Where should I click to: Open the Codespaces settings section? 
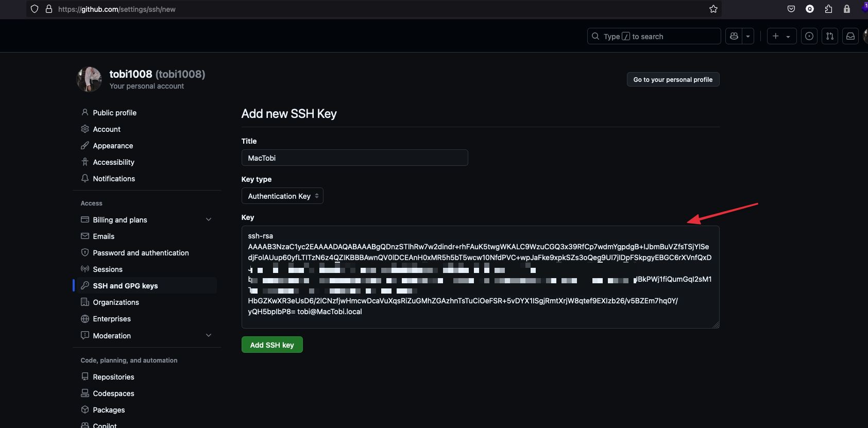(113, 393)
